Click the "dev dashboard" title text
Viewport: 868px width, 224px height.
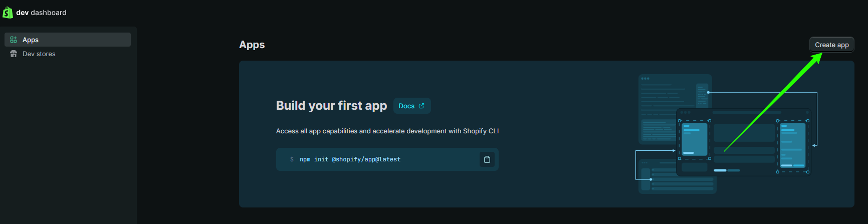[41, 13]
